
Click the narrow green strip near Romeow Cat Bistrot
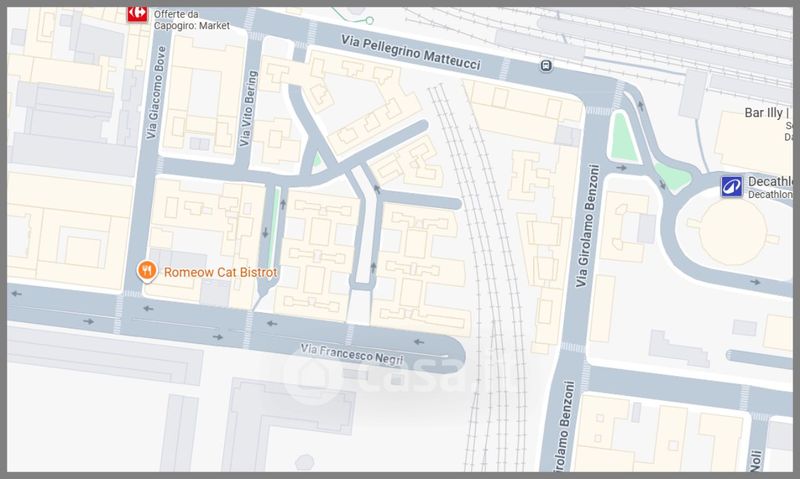point(273,210)
